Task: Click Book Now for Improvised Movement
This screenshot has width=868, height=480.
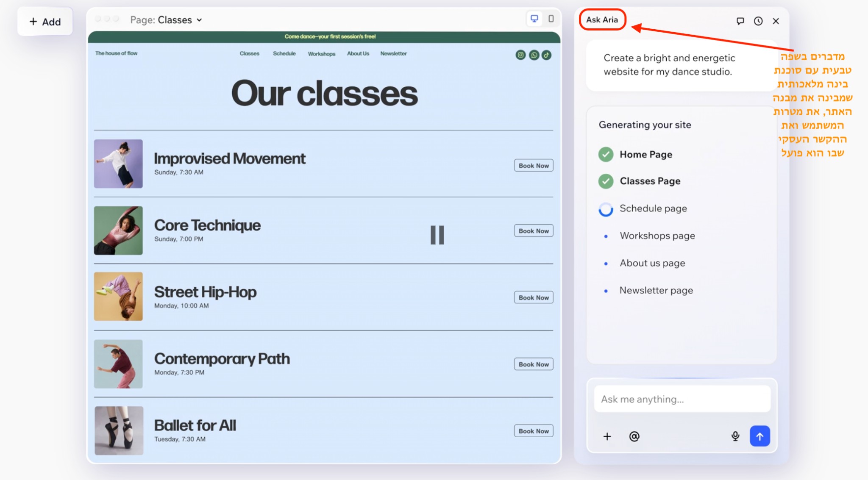Action: tap(533, 166)
